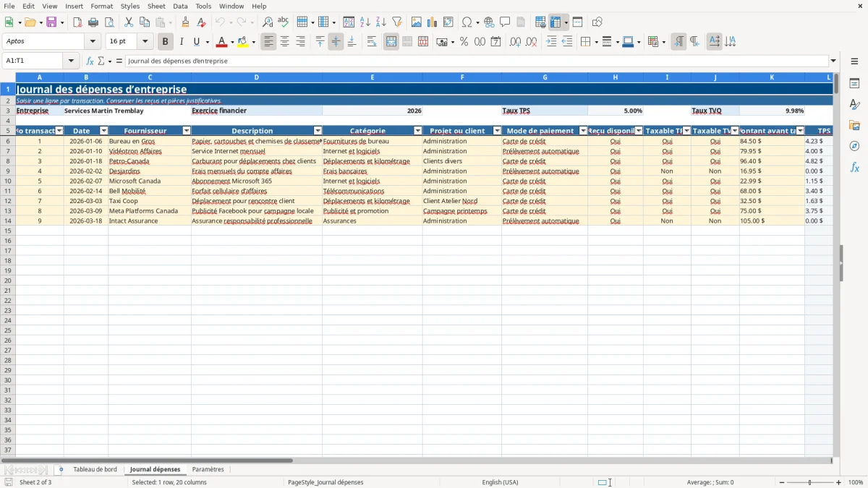Expand the formula bar
The image size is (868, 488).
point(833,61)
